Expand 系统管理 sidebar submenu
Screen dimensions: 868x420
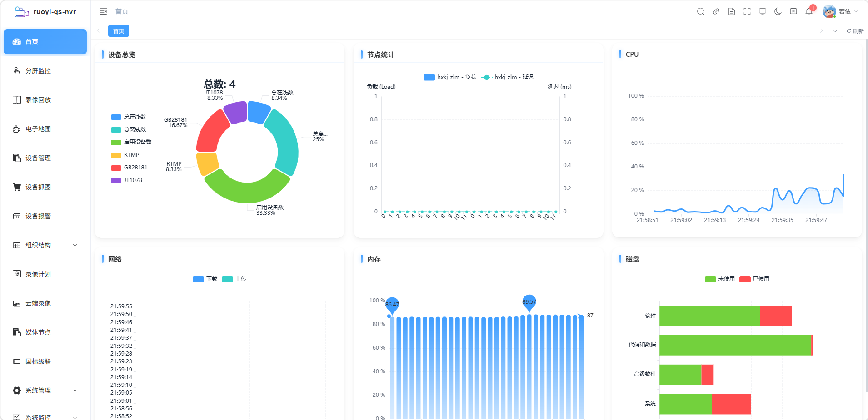pyautogui.click(x=45, y=390)
